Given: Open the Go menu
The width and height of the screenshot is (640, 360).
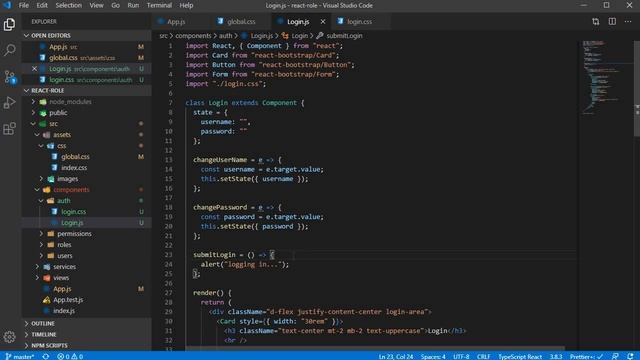Looking at the screenshot, I should pyautogui.click(x=116, y=5).
